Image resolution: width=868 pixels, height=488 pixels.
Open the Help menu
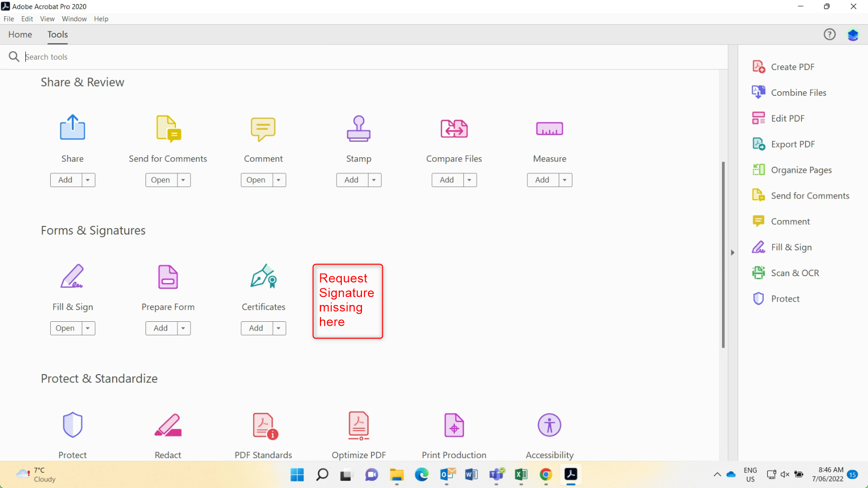[101, 19]
